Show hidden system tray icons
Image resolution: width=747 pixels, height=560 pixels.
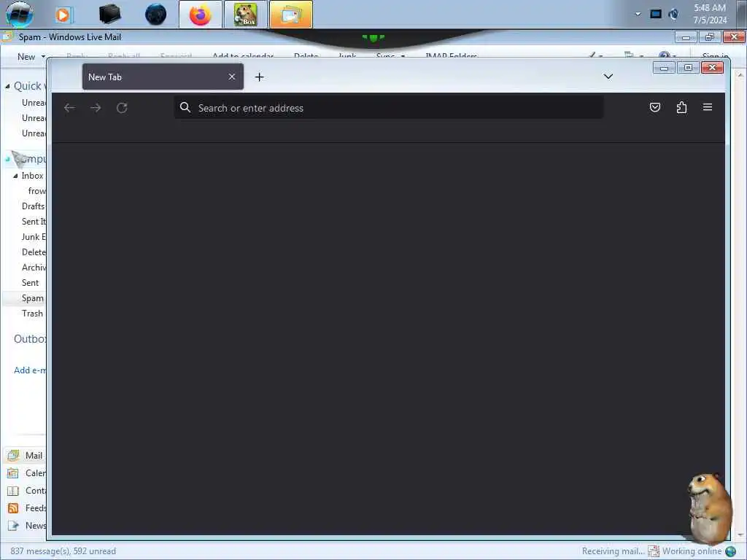[x=638, y=14]
